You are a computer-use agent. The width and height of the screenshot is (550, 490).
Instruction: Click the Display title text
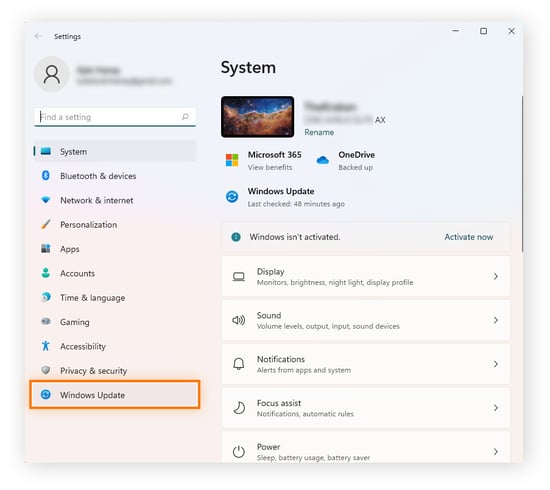pyautogui.click(x=270, y=272)
